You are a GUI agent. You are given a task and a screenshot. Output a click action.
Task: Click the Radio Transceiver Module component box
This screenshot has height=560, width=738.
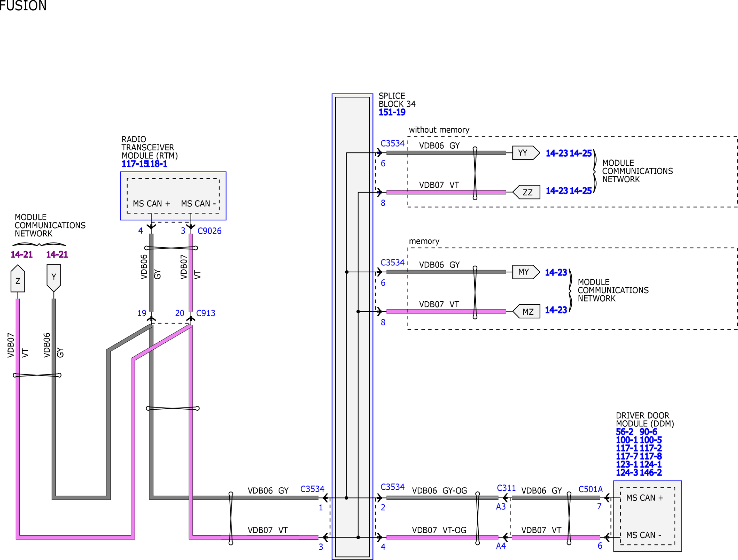[173, 196]
